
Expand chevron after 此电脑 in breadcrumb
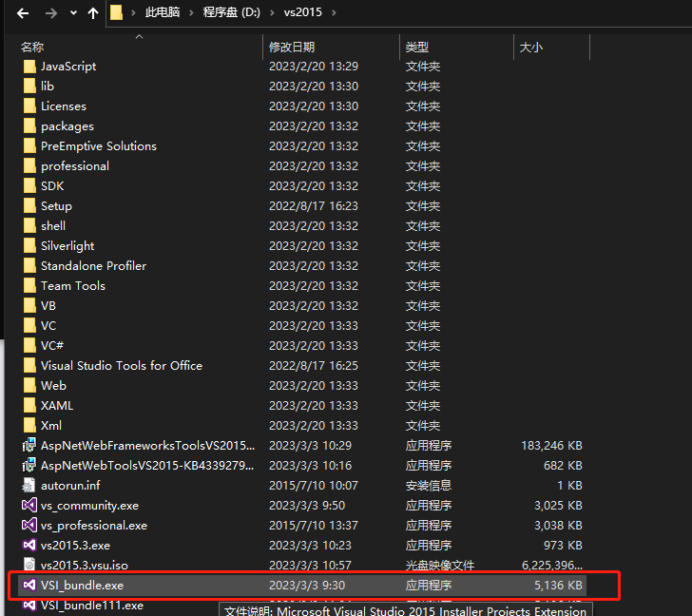coord(192,12)
